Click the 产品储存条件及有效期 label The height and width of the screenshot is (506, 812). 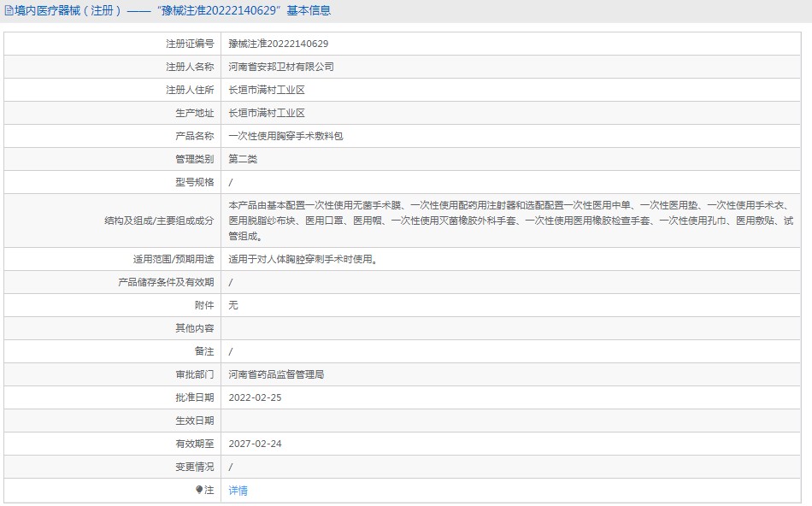[166, 282]
